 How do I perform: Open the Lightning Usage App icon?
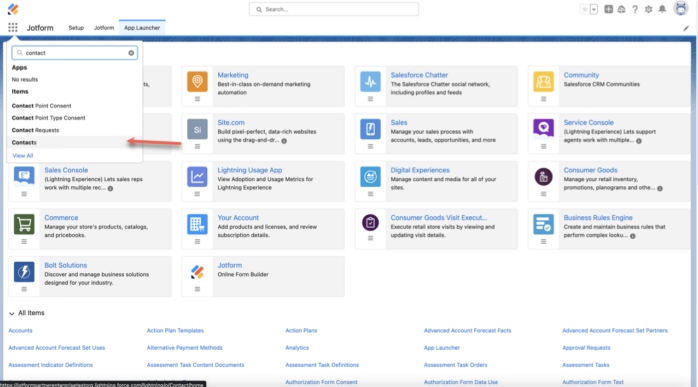[x=197, y=177]
